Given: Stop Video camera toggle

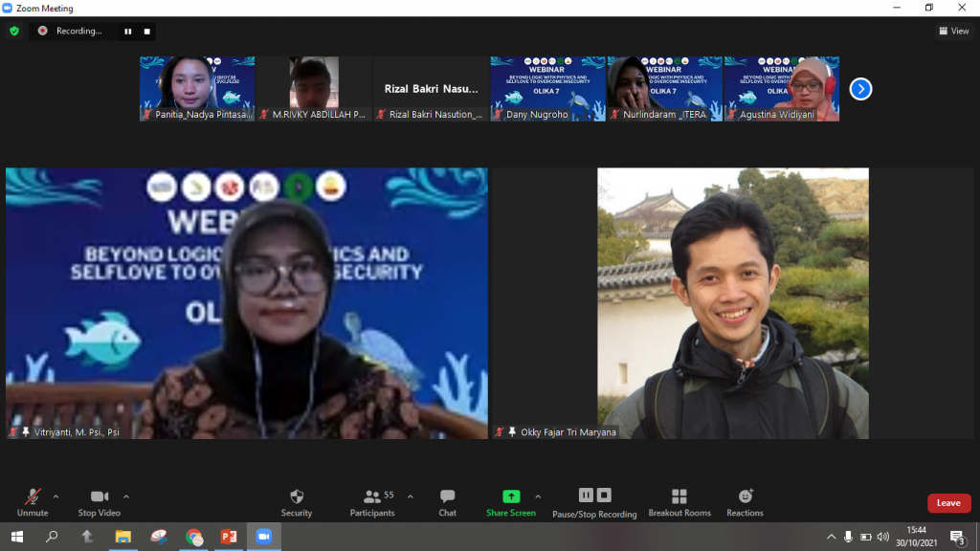Looking at the screenshot, I should point(99,502).
